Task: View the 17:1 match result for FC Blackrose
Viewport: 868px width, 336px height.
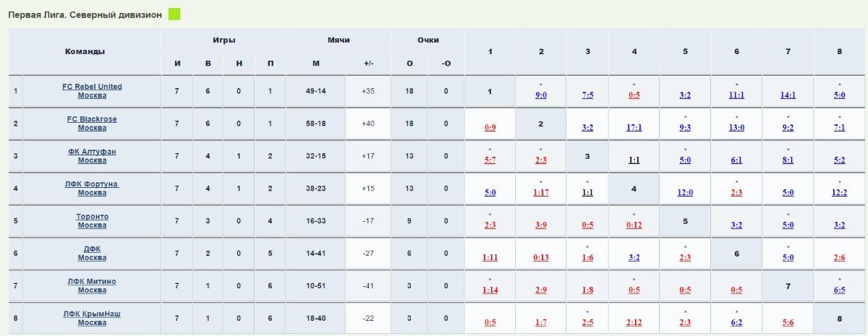Action: tap(634, 127)
